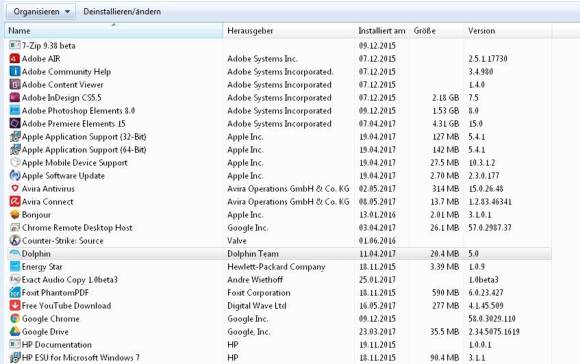
Task: Click the HP ESU for Microsoft Windows 7 icon
Action: (x=15, y=357)
